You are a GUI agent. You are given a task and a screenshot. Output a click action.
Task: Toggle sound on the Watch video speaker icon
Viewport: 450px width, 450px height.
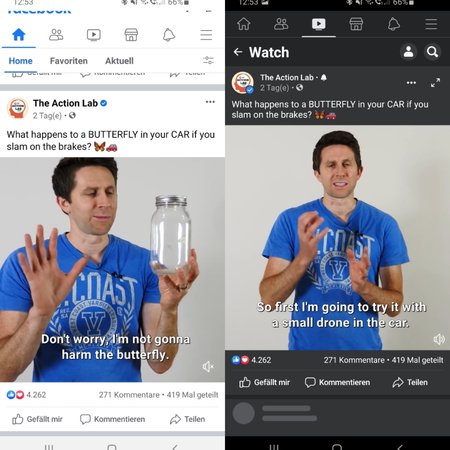point(439,339)
